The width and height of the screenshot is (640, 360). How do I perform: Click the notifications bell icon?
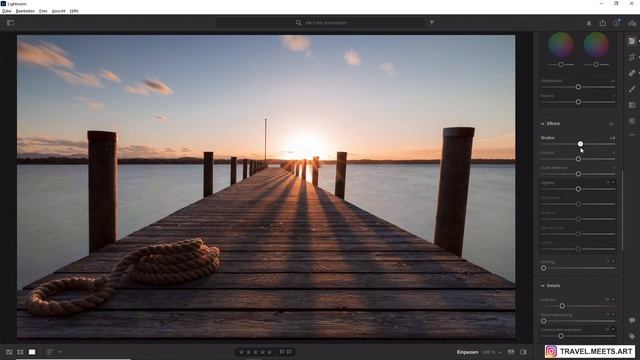[x=589, y=23]
